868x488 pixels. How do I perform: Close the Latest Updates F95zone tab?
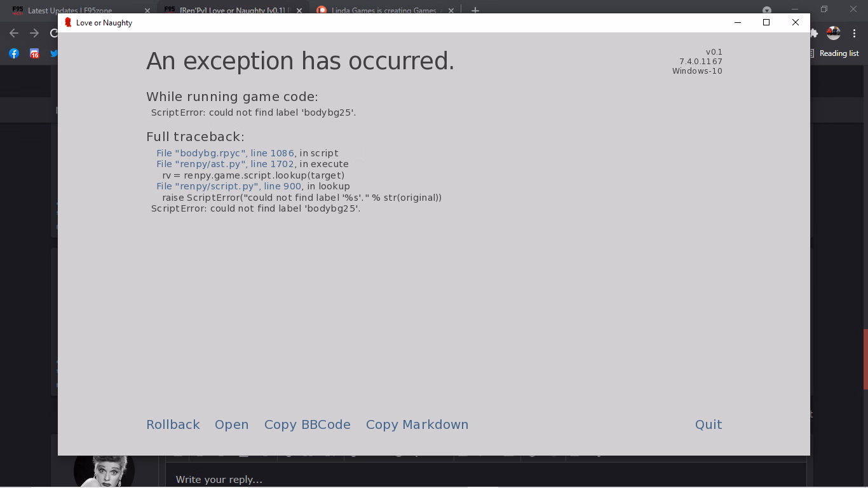147,11
